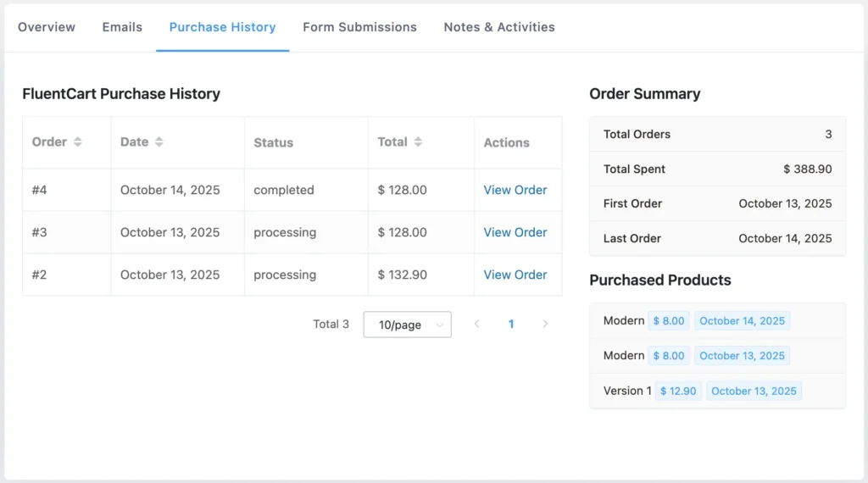
Task: Switch to the Overview tab
Action: 47,27
